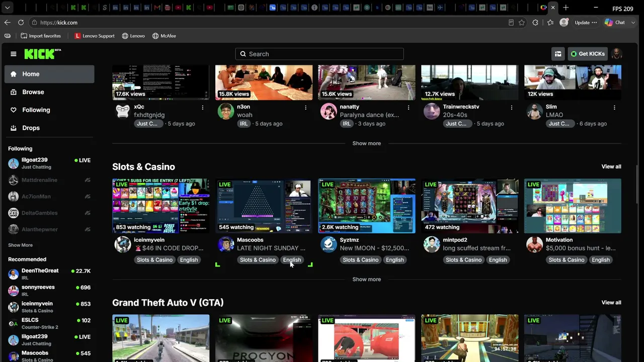
Task: Open more options for Slim's clip
Action: point(614,108)
